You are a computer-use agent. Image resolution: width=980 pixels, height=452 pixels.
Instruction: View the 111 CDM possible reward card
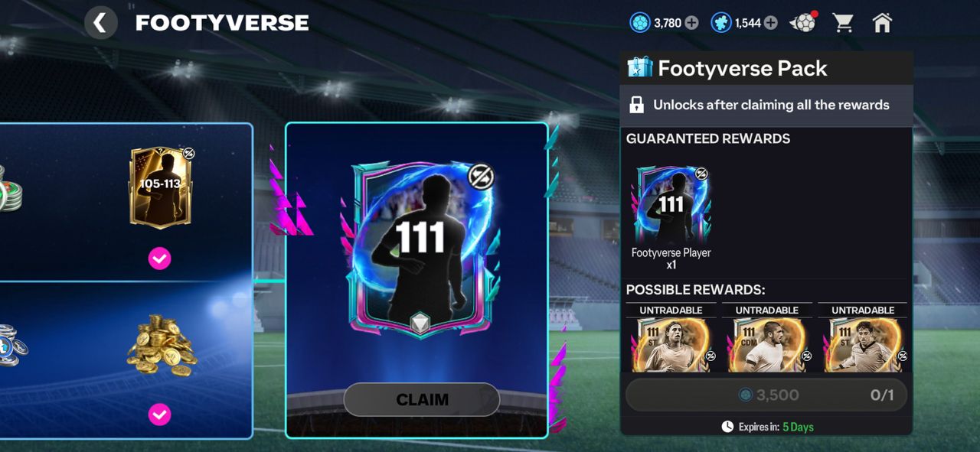point(767,345)
